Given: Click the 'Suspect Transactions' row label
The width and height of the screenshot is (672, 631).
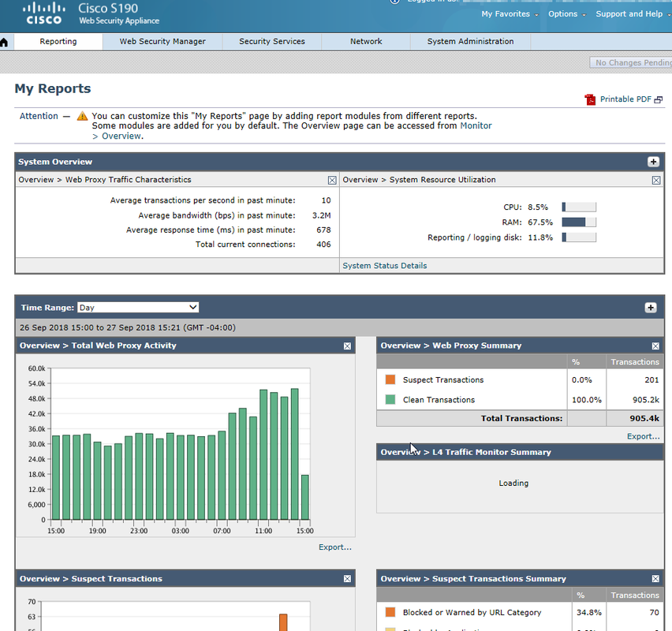Looking at the screenshot, I should 443,380.
